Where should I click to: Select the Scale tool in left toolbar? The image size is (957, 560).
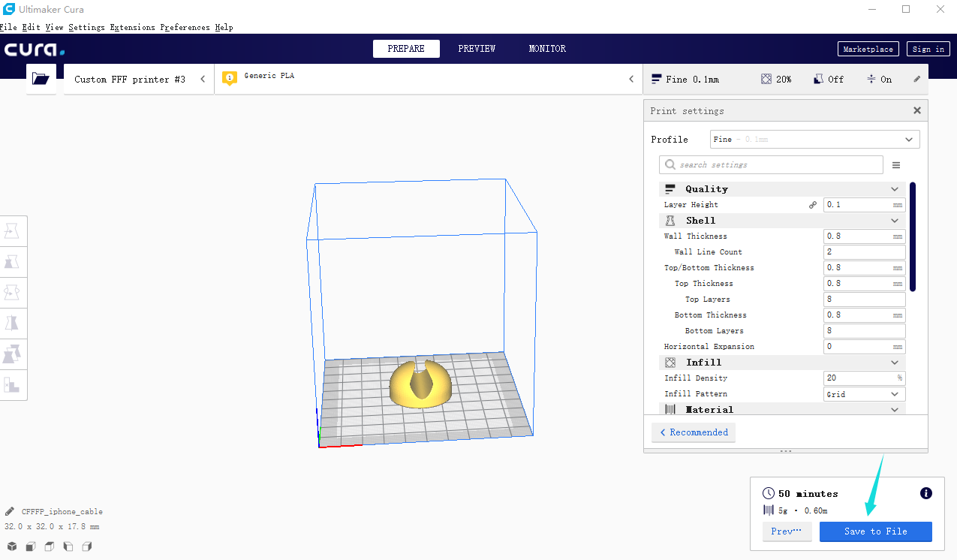(12, 262)
